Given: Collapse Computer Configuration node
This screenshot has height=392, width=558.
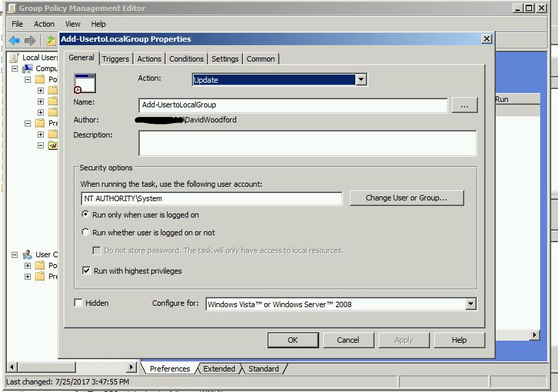Looking at the screenshot, I should pos(14,68).
